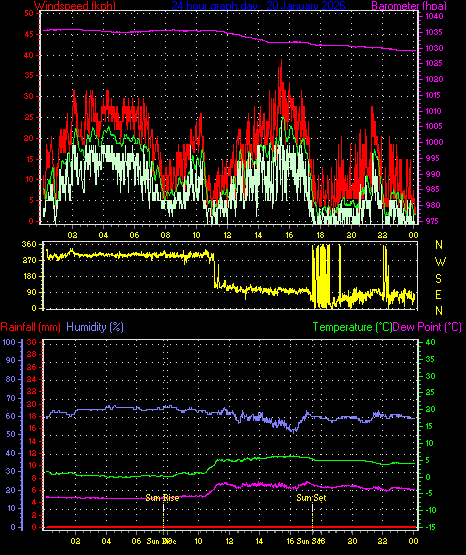This screenshot has height=555, width=466.
Task: Click the W compass letter beside wind direction graph
Action: (x=440, y=262)
